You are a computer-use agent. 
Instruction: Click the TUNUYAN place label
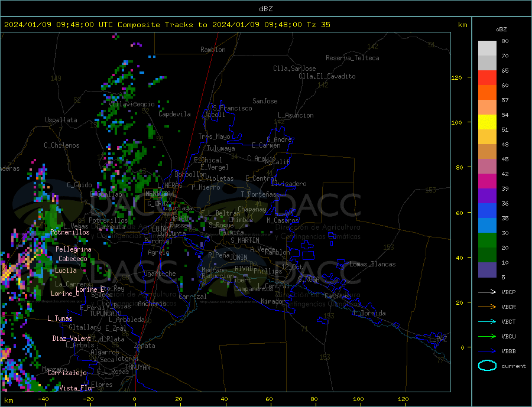coord(137,367)
